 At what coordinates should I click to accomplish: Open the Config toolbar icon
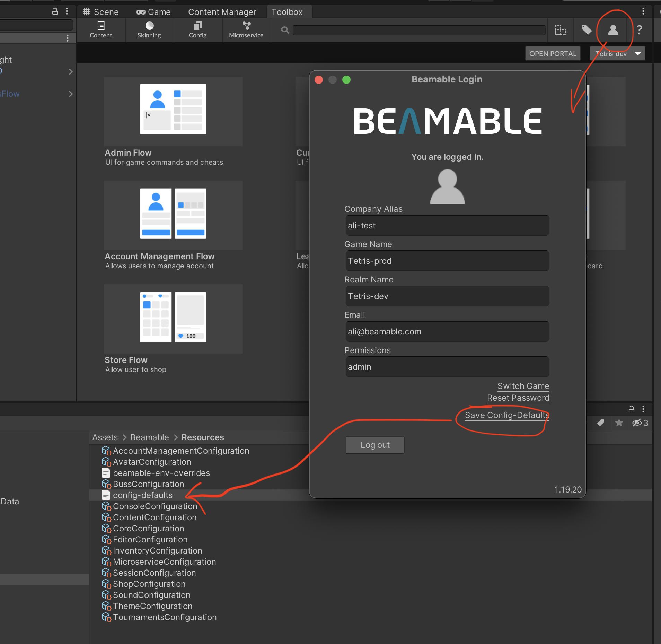[197, 30]
